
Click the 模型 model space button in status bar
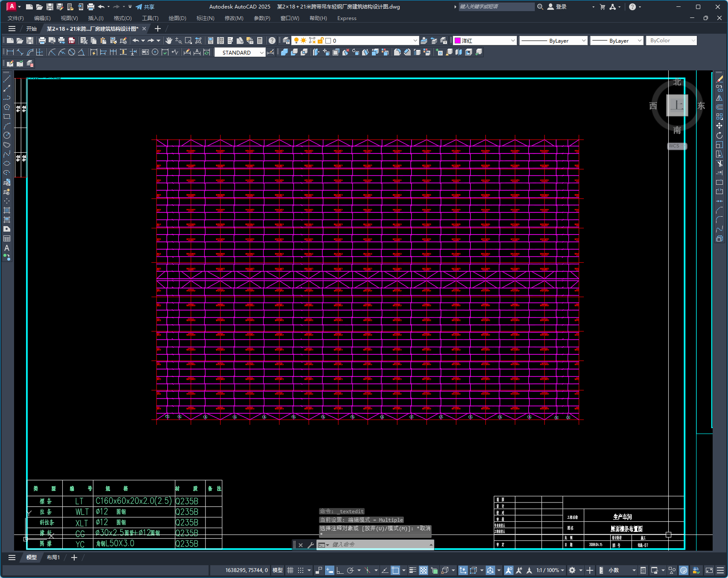[x=278, y=570]
